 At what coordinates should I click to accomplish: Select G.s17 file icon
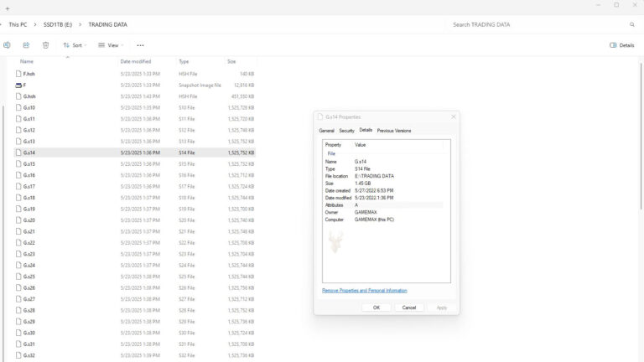pos(18,186)
